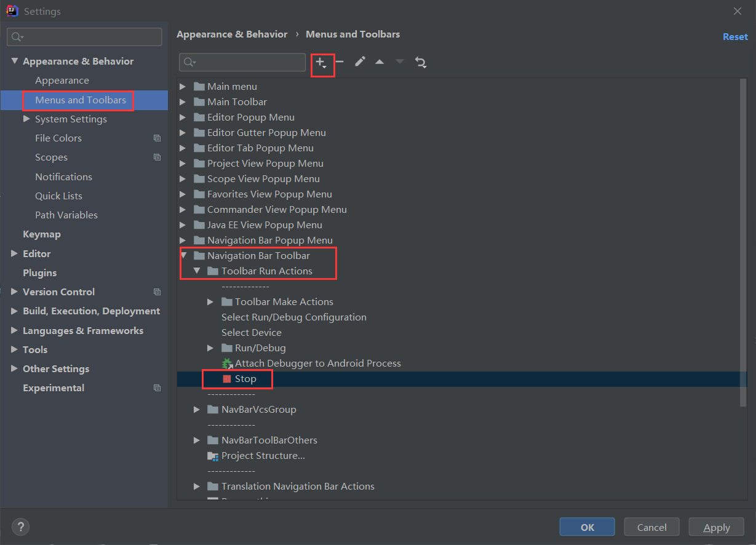Screen dimensions: 756x545
Task: Select the Select Run/Debug Configuration row
Action: coord(294,317)
